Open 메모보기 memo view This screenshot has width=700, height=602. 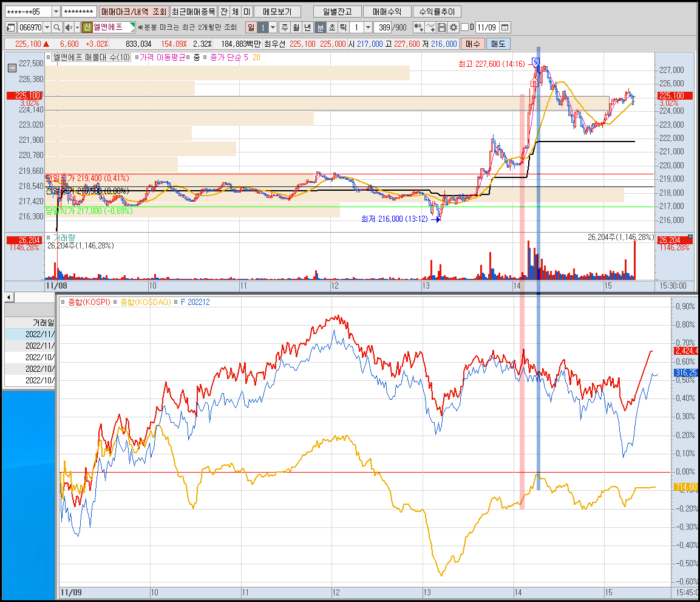point(277,12)
